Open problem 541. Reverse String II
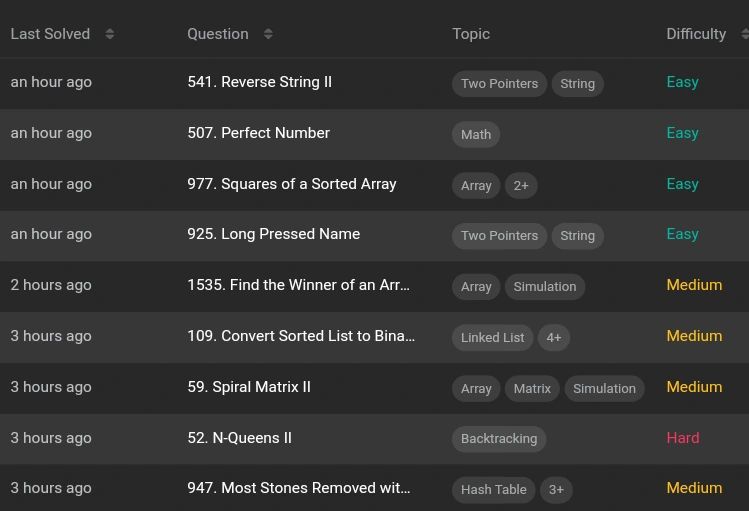This screenshot has width=749, height=511. pyautogui.click(x=259, y=82)
